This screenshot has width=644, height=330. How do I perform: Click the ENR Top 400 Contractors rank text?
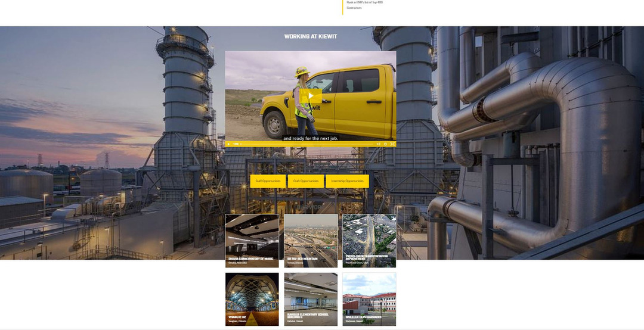pos(365,5)
